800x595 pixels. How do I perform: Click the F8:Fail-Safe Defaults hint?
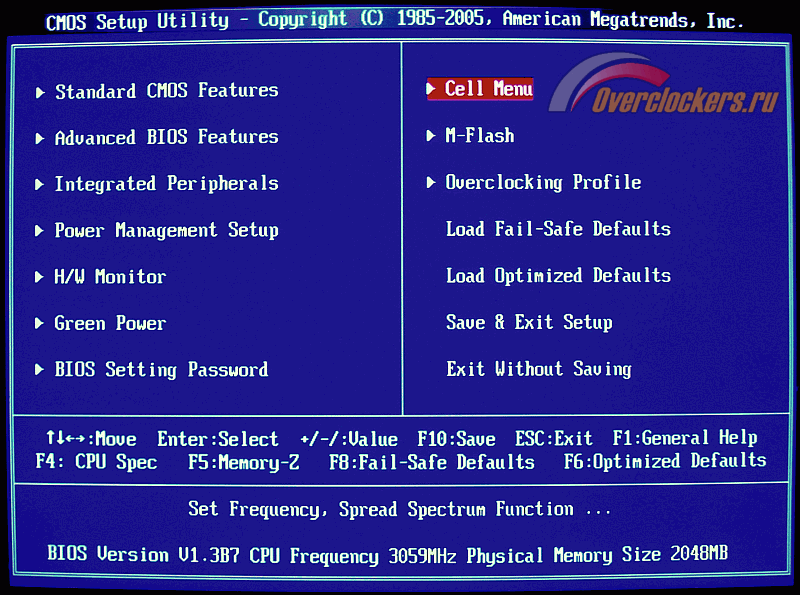432,462
